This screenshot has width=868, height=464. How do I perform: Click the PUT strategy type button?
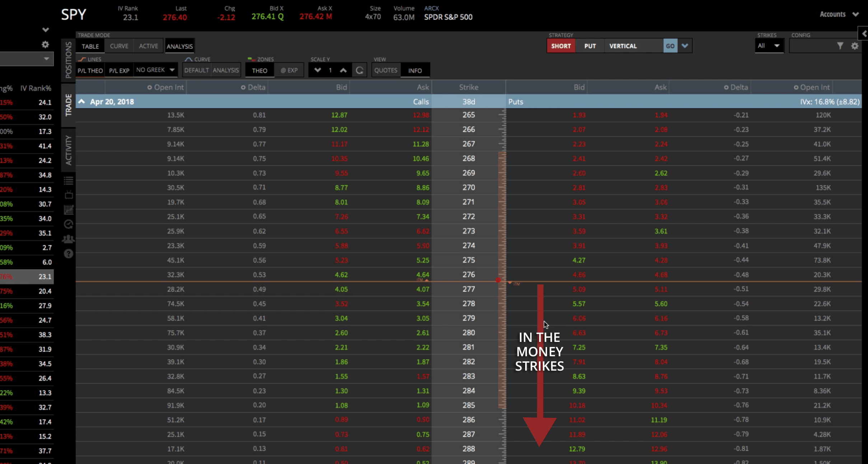[590, 46]
